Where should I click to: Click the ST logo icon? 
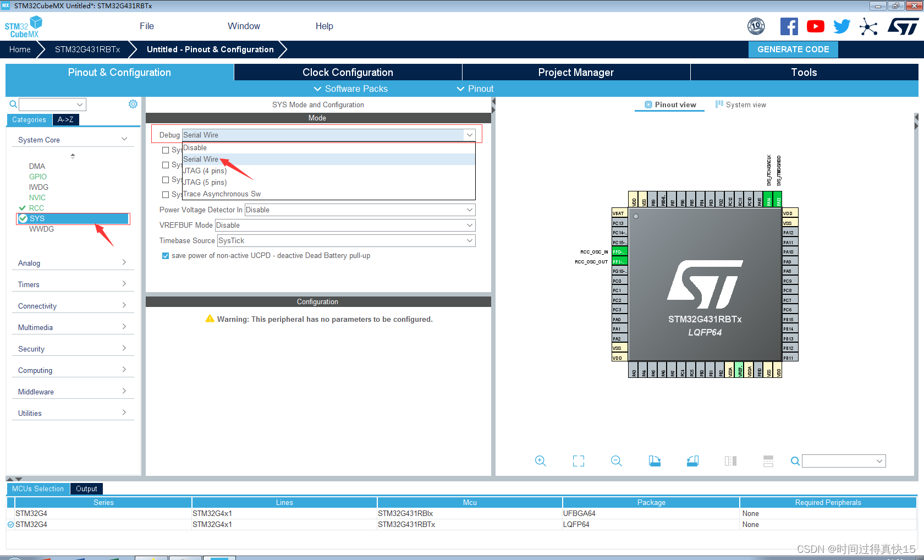(903, 26)
